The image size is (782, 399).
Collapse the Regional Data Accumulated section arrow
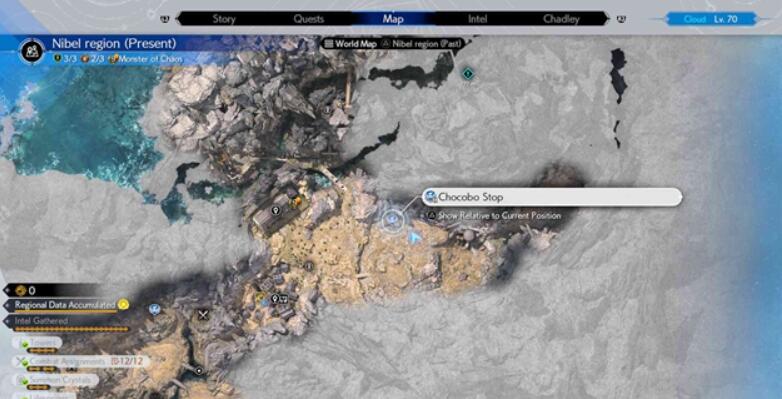pyautogui.click(x=6, y=305)
